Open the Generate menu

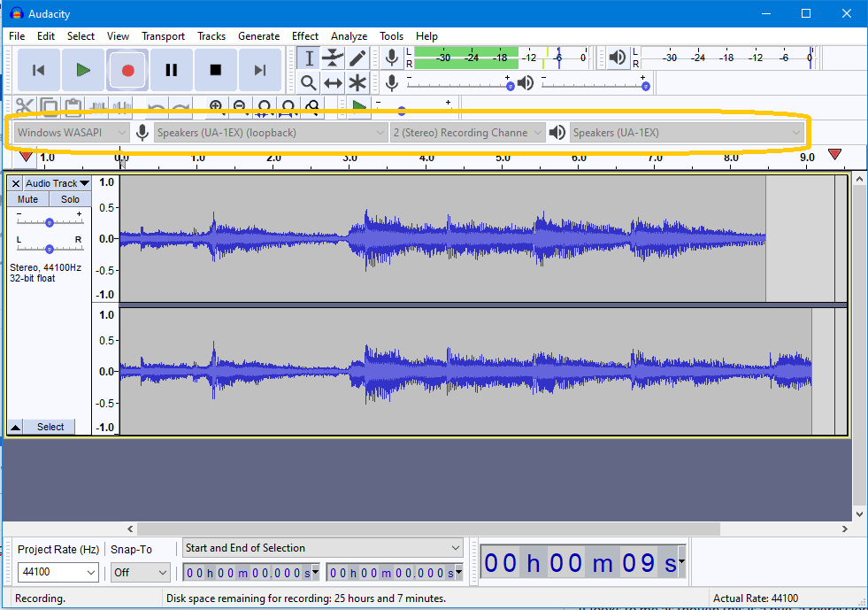[x=258, y=36]
